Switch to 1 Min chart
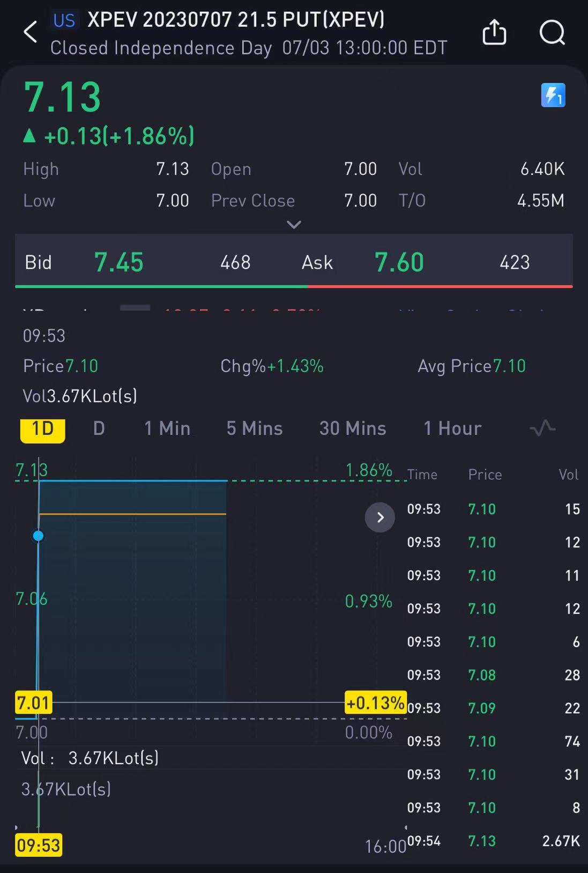588x873 pixels. click(167, 428)
